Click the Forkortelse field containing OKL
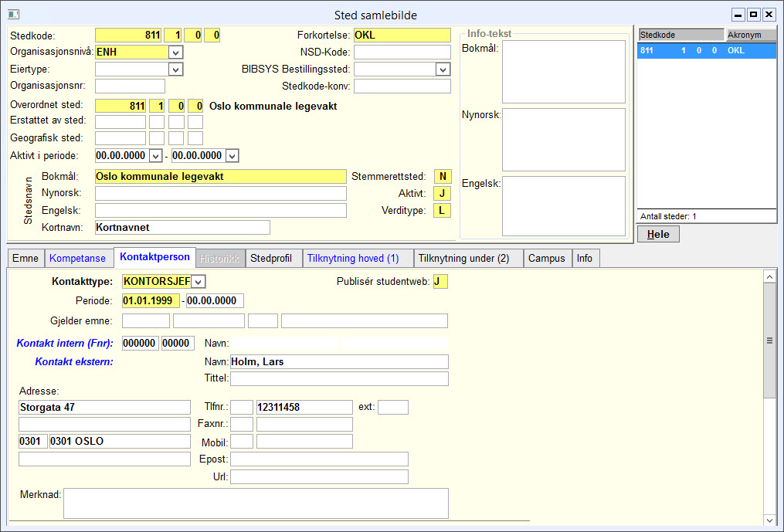The width and height of the screenshot is (784, 532). click(402, 36)
